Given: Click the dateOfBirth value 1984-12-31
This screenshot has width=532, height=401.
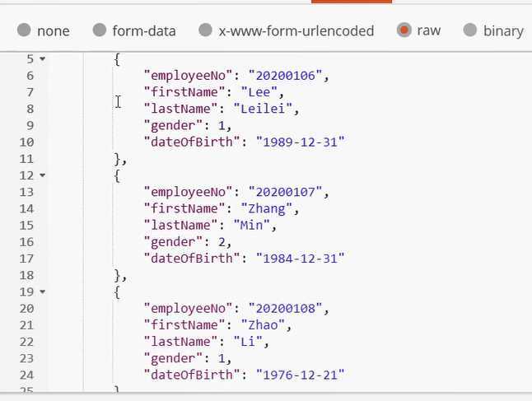Looking at the screenshot, I should (x=301, y=259).
